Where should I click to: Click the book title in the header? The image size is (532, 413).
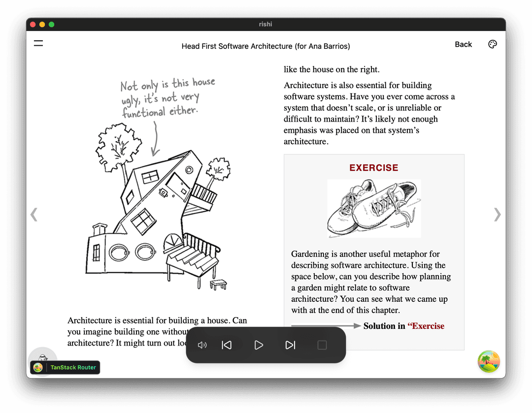pos(266,46)
